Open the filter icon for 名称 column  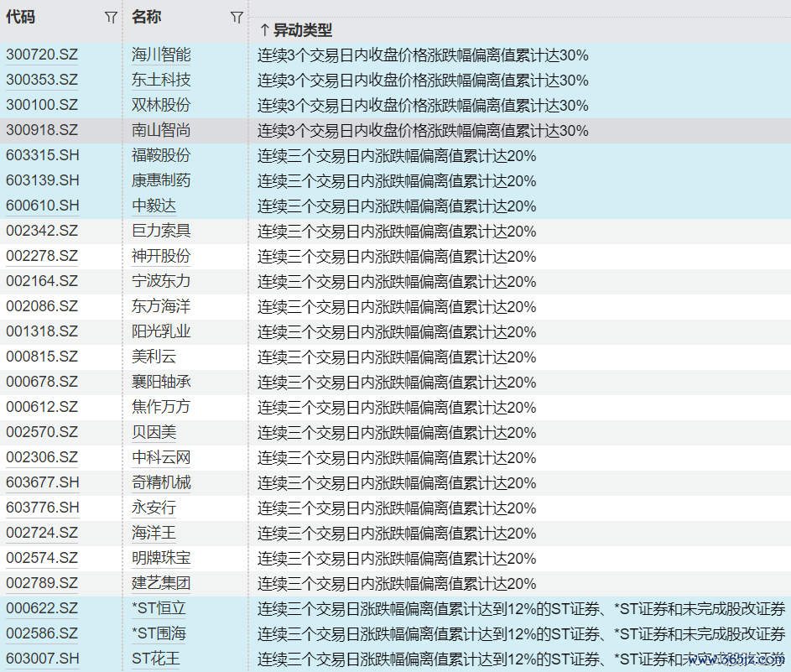237,18
